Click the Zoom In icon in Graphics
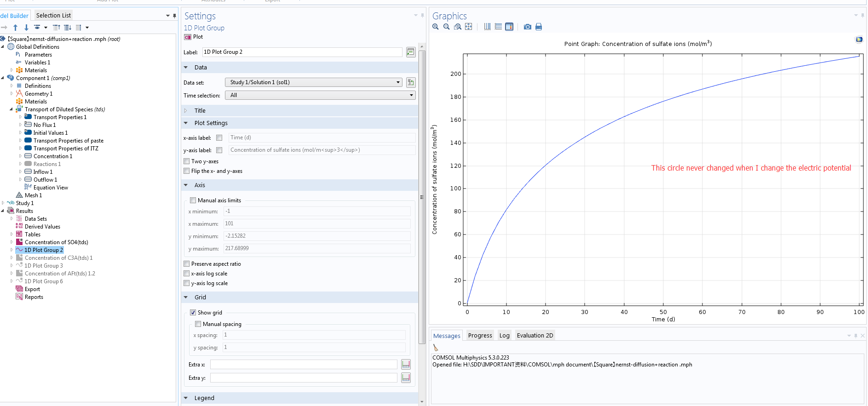The image size is (868, 406). [x=436, y=27]
